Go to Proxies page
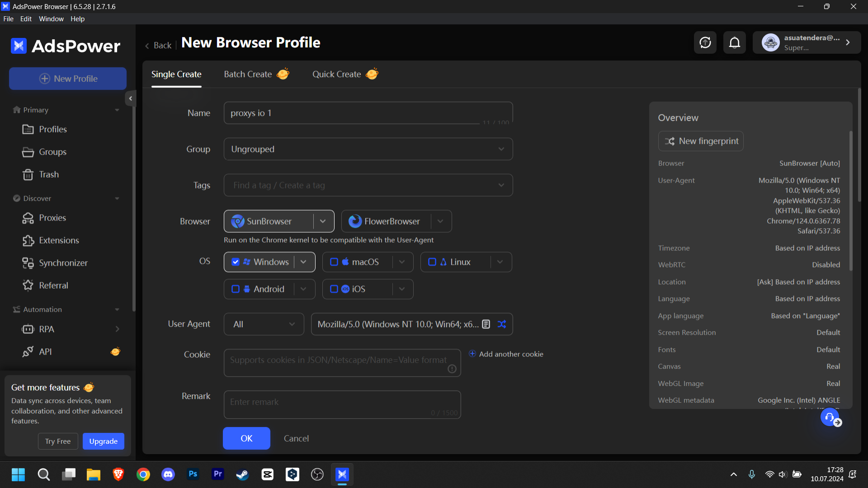Viewport: 868px width, 488px height. tap(52, 218)
